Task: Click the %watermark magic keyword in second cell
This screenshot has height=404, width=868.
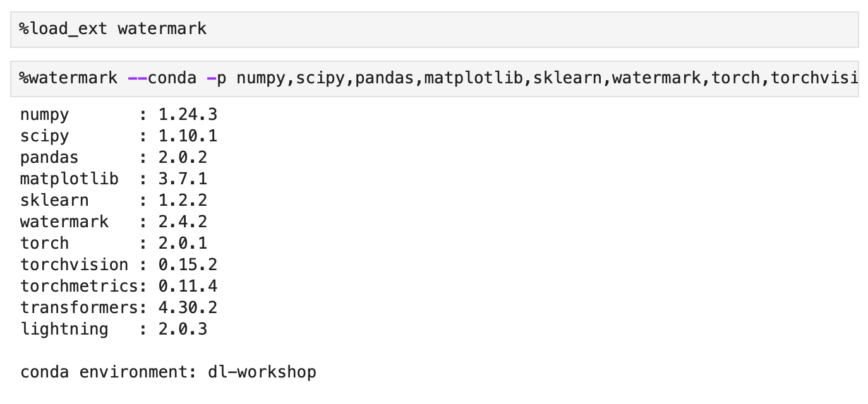Action: [68, 78]
